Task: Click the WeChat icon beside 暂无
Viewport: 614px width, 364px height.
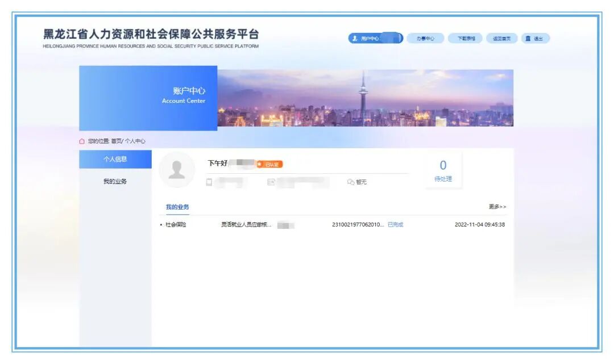Action: [351, 182]
